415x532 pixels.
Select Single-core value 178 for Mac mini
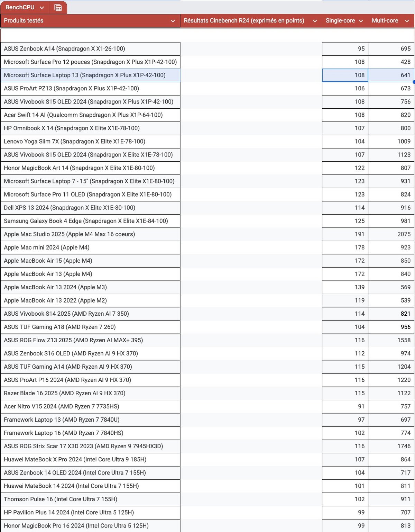coord(345,247)
